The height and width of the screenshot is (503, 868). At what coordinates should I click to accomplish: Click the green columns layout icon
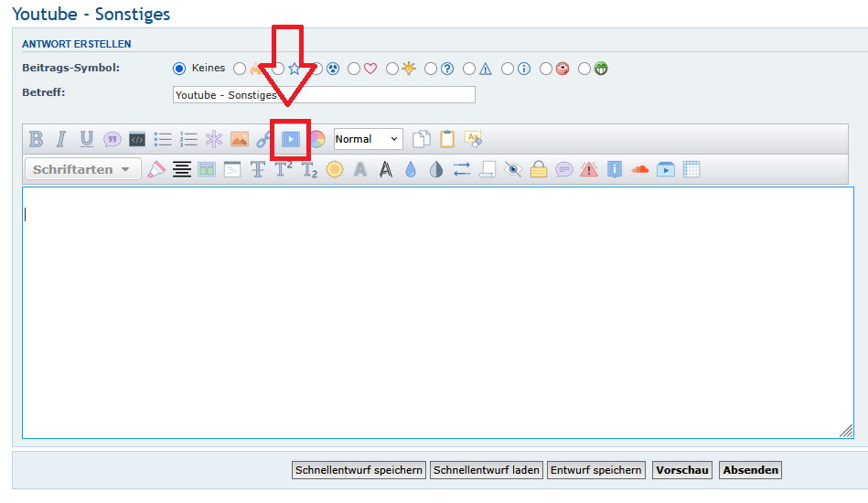pos(207,169)
